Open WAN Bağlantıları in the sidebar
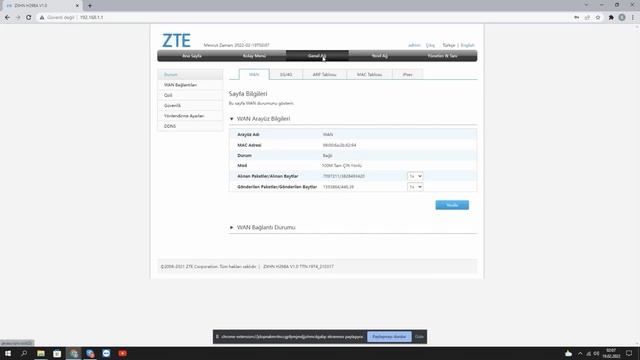Viewport: 640px width, 360px height. (x=190, y=85)
